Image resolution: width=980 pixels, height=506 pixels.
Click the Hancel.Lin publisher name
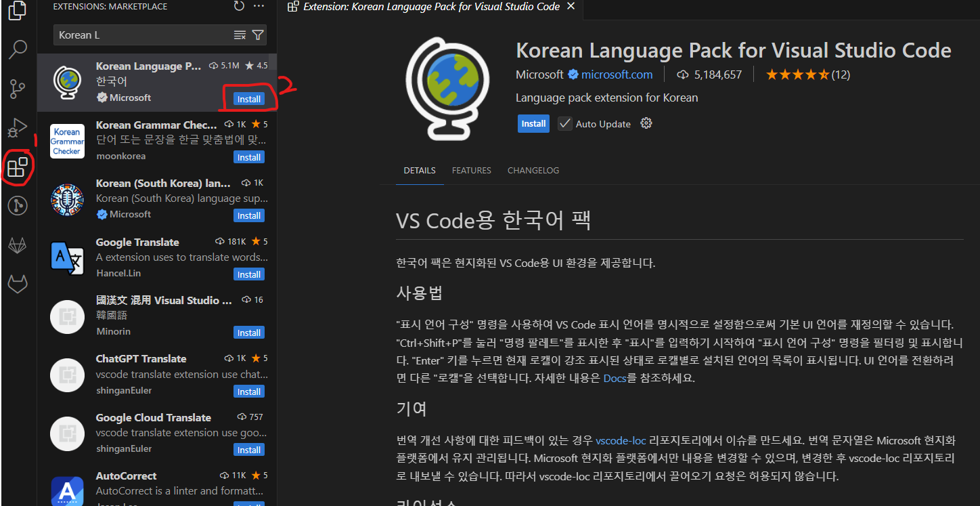118,273
